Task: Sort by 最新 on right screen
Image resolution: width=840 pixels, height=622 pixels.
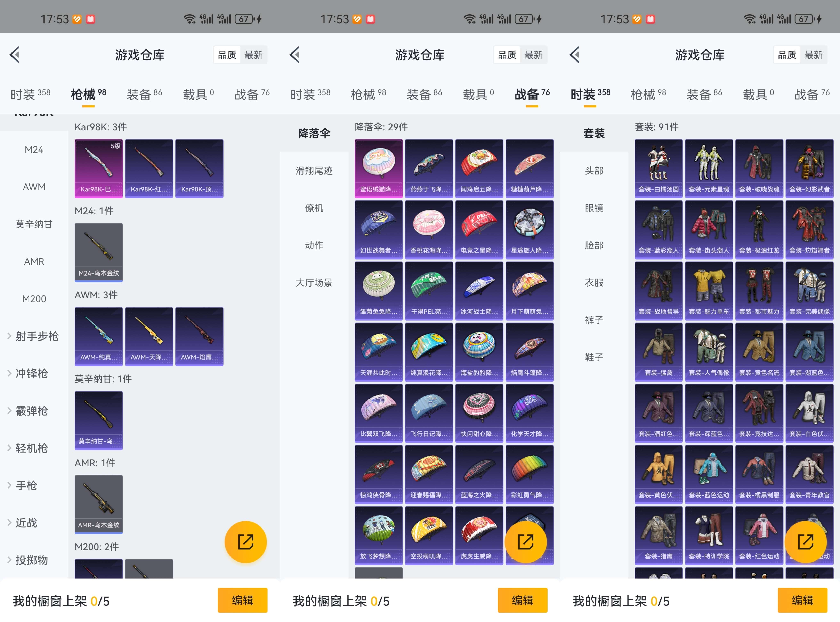Action: [813, 55]
